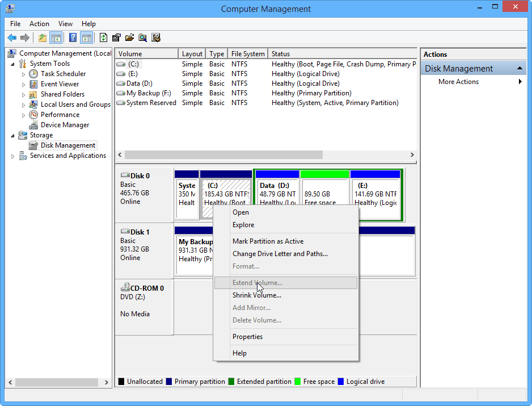
Task: Choose Mark Partition as Active
Action: point(286,241)
